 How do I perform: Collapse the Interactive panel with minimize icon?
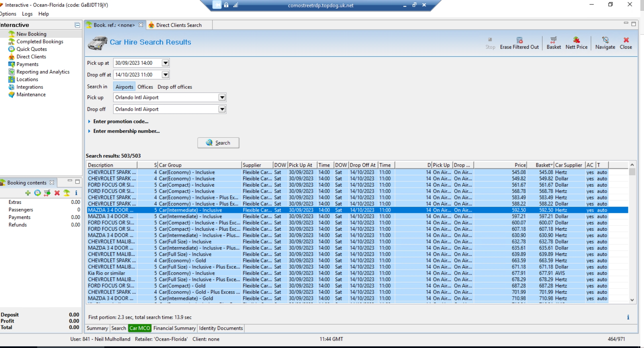pyautogui.click(x=77, y=25)
